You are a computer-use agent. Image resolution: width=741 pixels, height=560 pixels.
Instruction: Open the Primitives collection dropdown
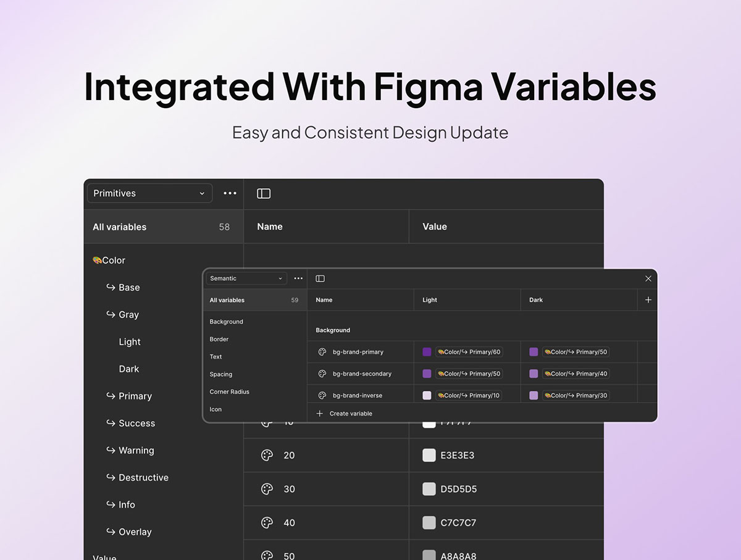click(150, 193)
